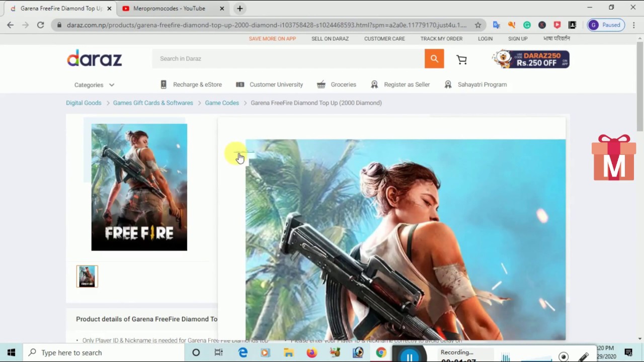Viewport: 644px width, 362px height.
Task: Click the Groceries basket icon
Action: tap(321, 84)
